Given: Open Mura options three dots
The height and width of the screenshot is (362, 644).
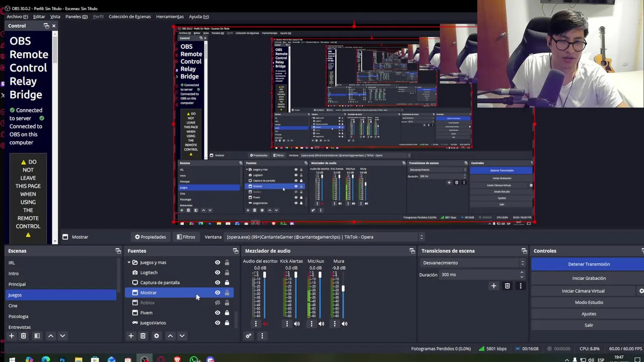Looking at the screenshot, I should coord(335,324).
